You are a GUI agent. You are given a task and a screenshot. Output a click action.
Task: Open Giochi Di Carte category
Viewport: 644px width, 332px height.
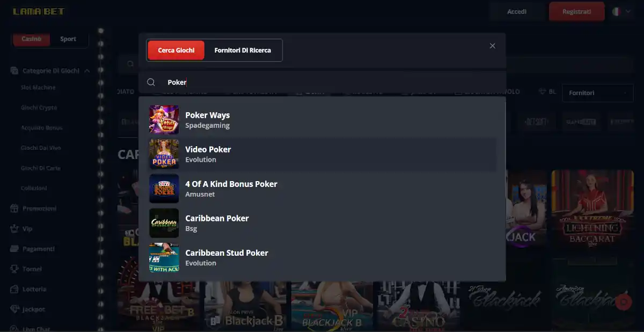[40, 168]
